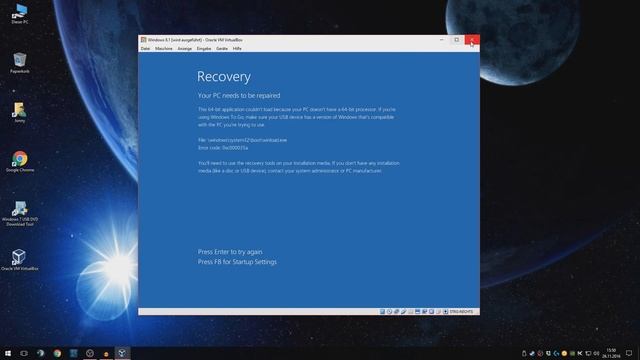Image resolution: width=640 pixels, height=360 pixels.
Task: Select the Papierkorb recycle bin icon
Action: click(x=20, y=63)
